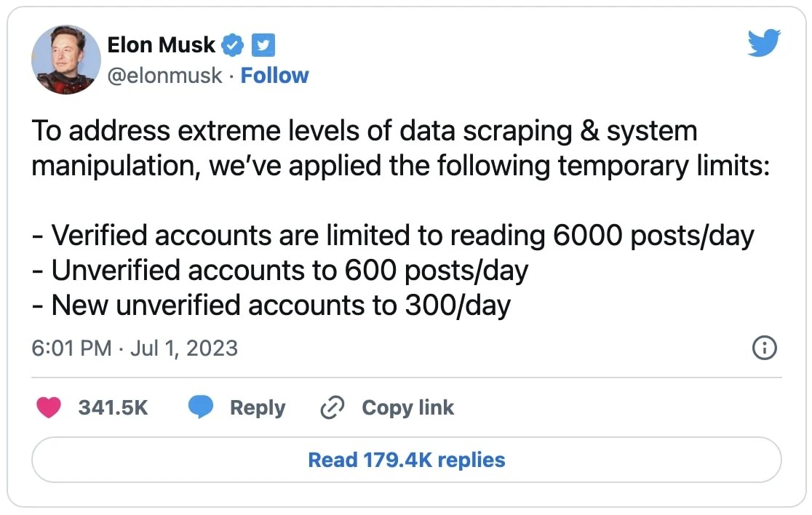Click the 'Verified accounts are limited' line
812x515 pixels.
click(x=393, y=236)
